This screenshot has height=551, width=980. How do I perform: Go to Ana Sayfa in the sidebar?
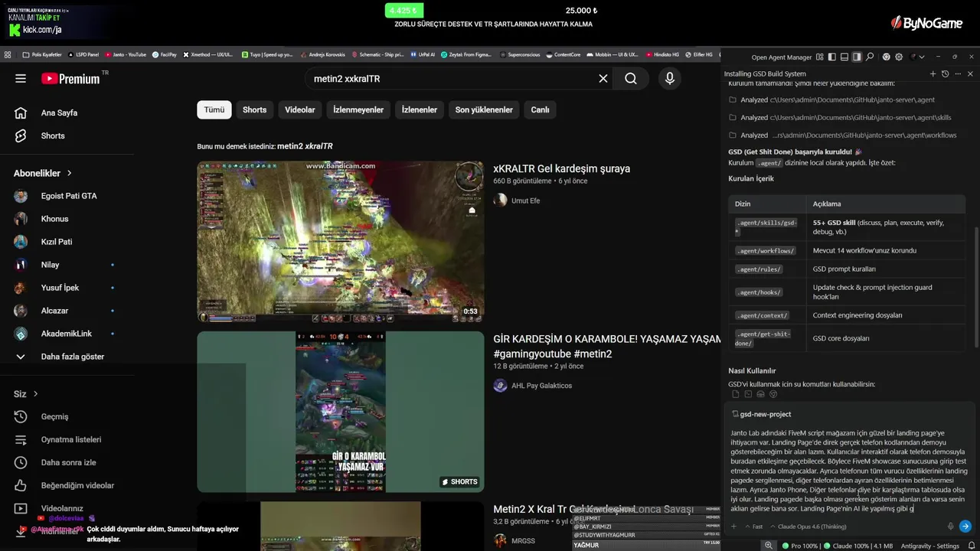pos(59,112)
